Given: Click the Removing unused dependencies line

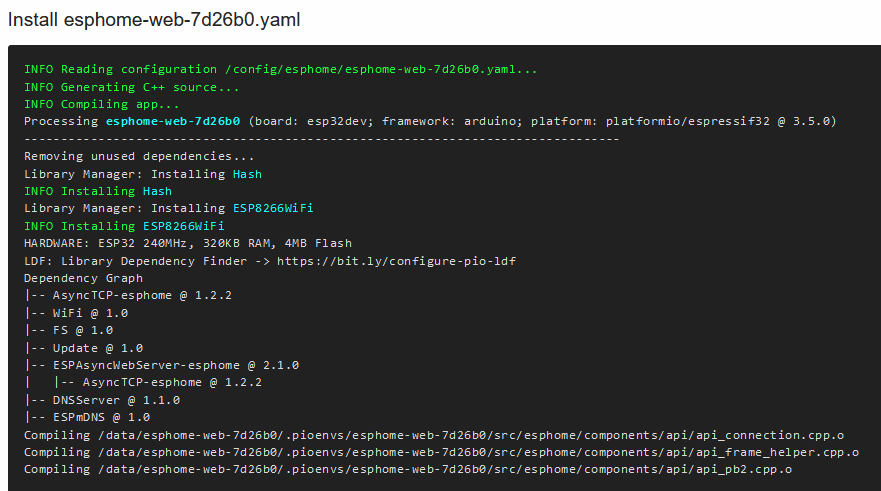Looking at the screenshot, I should click(x=139, y=156).
